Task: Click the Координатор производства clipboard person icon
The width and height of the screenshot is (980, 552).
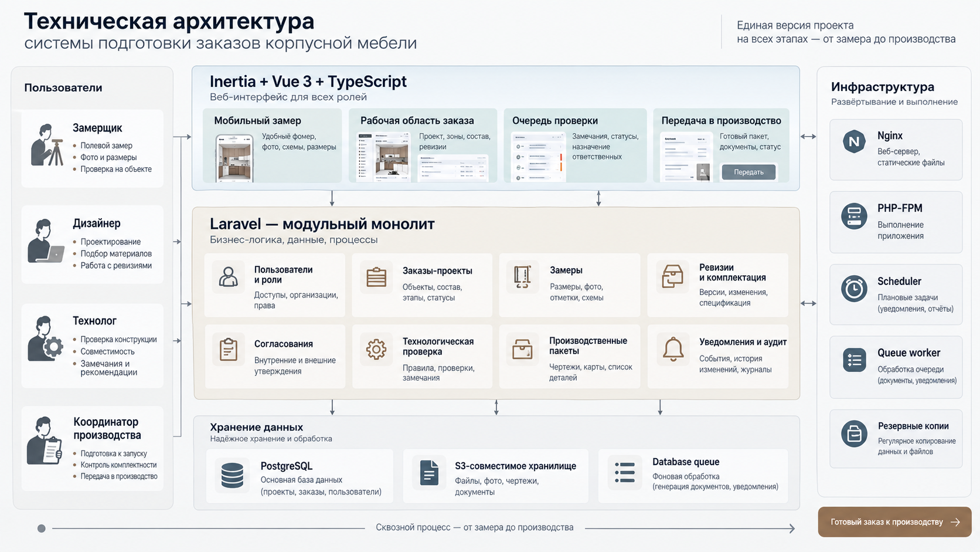Action: (45, 441)
